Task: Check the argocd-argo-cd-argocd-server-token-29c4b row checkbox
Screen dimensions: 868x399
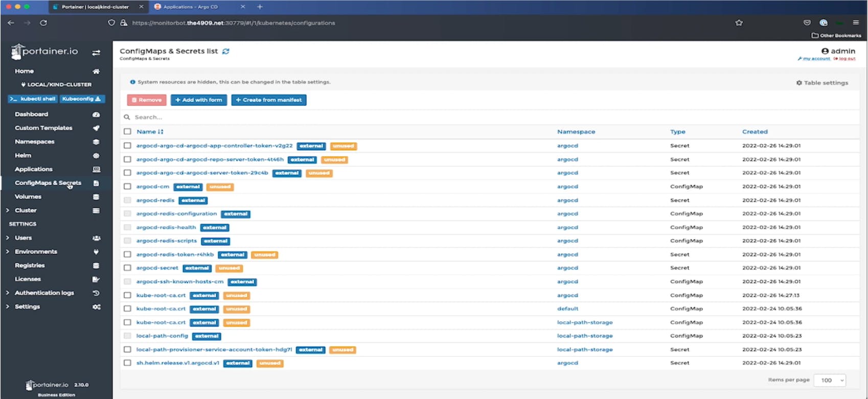Action: point(127,173)
